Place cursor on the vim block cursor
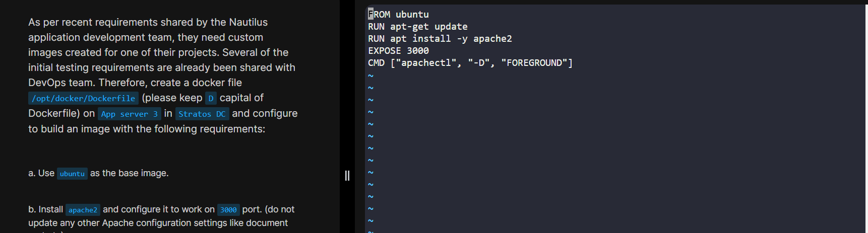868x233 pixels. point(370,14)
